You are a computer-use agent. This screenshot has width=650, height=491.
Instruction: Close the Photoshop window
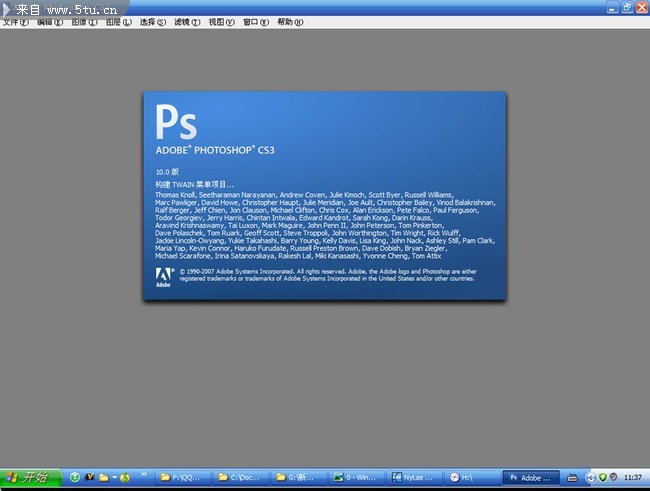[x=640, y=8]
